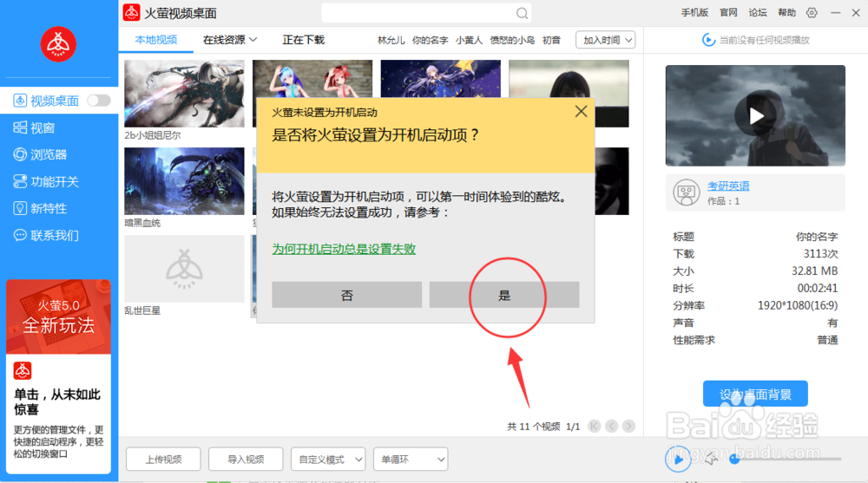This screenshot has width=868, height=483.
Task: Go to the previous page arrow
Action: tap(612, 426)
